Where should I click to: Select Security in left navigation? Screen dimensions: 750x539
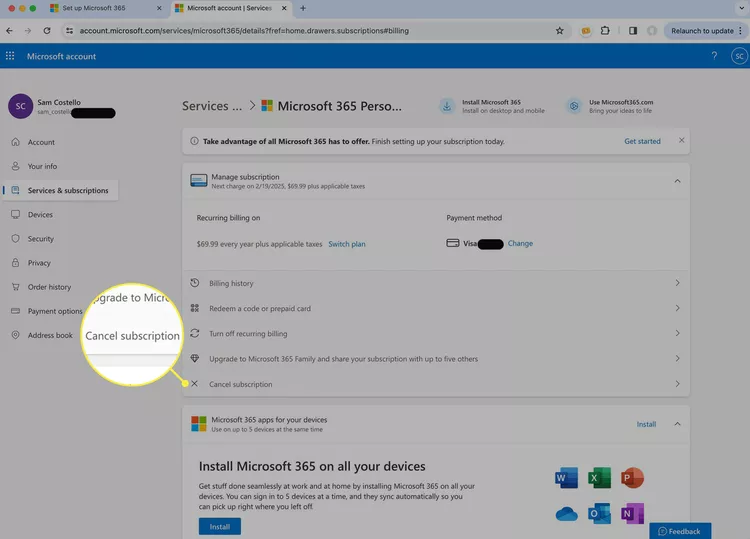40,239
